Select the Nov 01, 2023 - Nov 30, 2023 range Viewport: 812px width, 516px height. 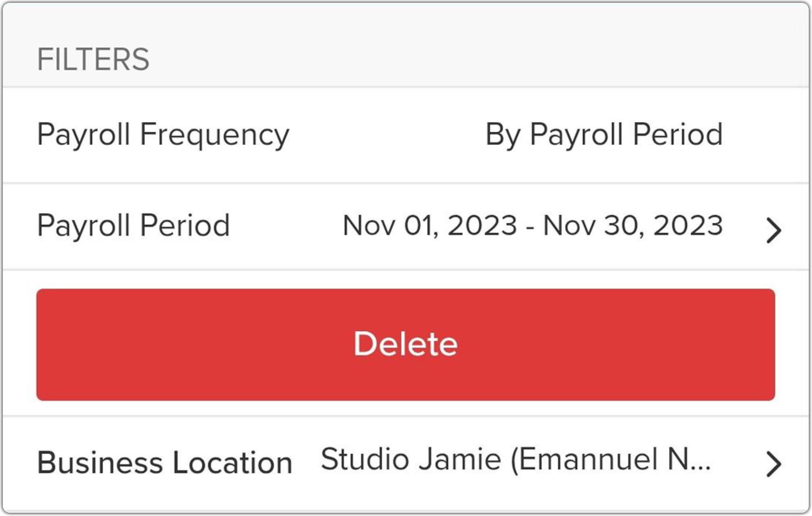(x=532, y=225)
